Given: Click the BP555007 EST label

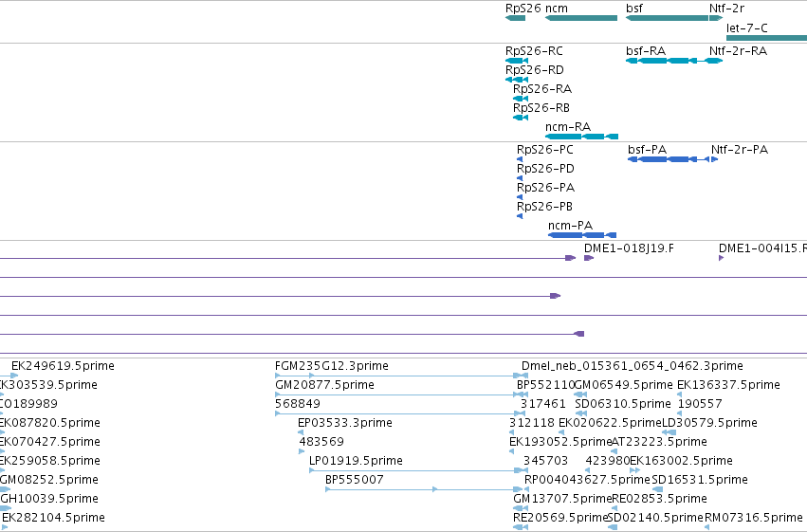Looking at the screenshot, I should pyautogui.click(x=355, y=480).
